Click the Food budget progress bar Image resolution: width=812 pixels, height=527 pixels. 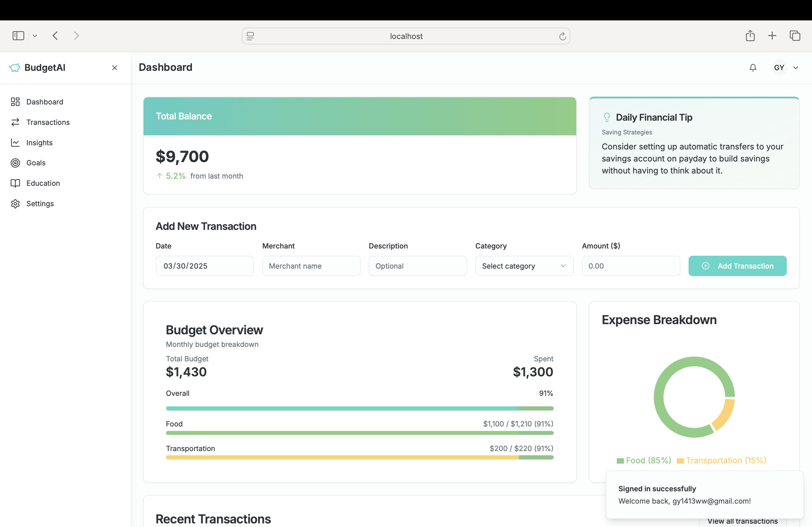pyautogui.click(x=359, y=433)
